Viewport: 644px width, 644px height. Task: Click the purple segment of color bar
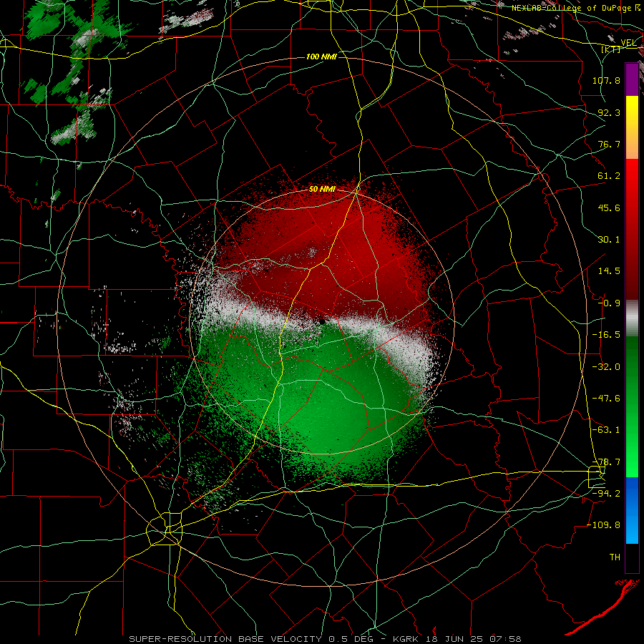point(632,79)
